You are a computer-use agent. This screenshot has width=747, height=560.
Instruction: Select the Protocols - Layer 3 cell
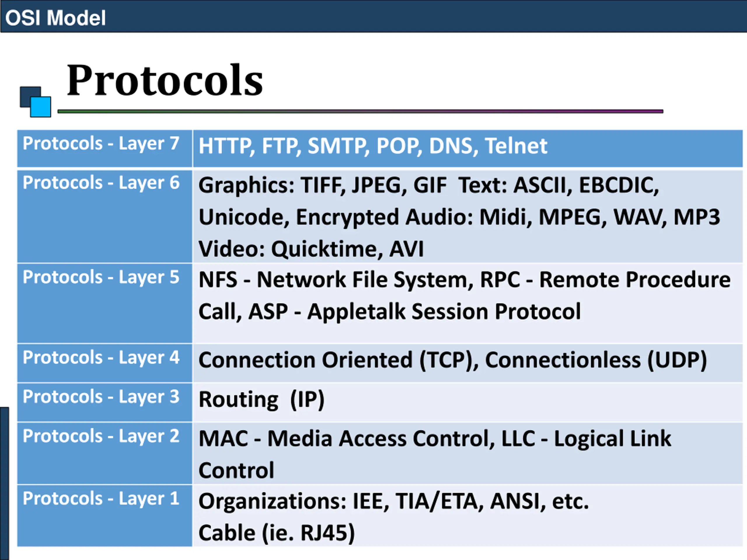pos(105,402)
